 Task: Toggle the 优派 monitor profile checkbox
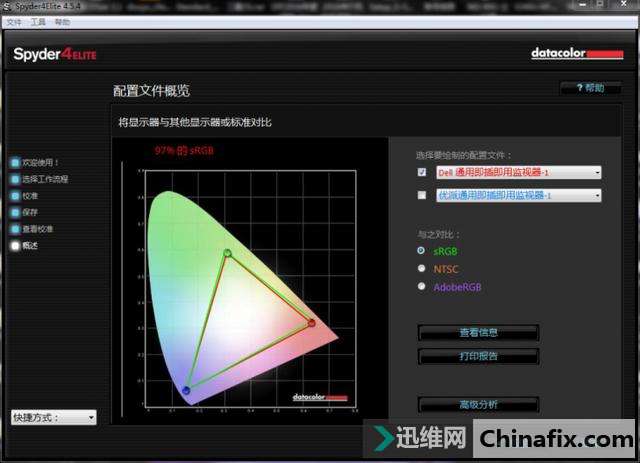pyautogui.click(x=422, y=195)
